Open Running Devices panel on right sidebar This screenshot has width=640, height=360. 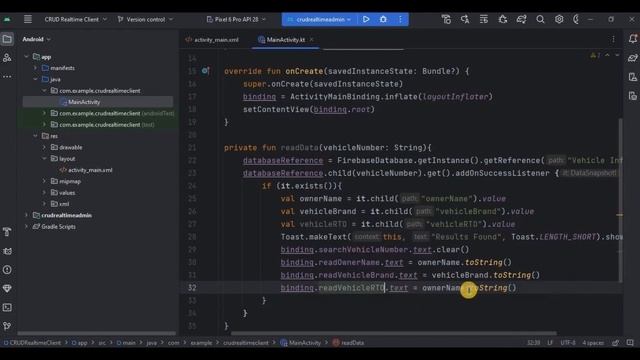[x=633, y=77]
